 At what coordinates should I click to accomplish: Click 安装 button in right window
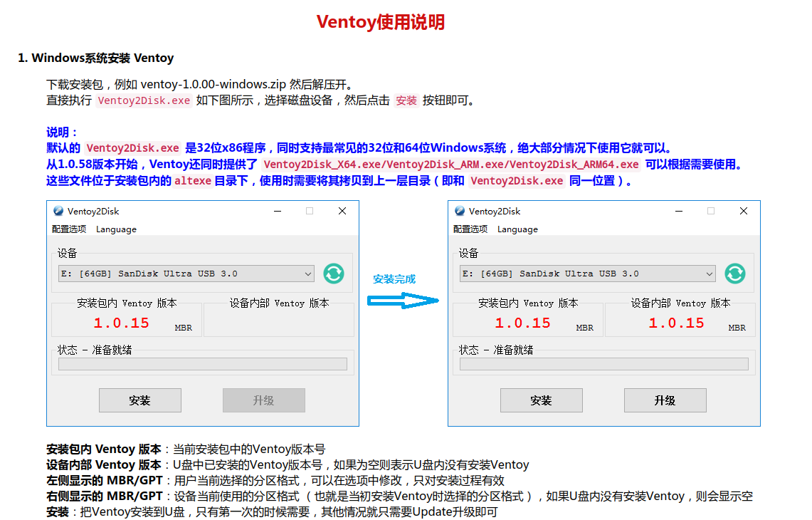[541, 400]
